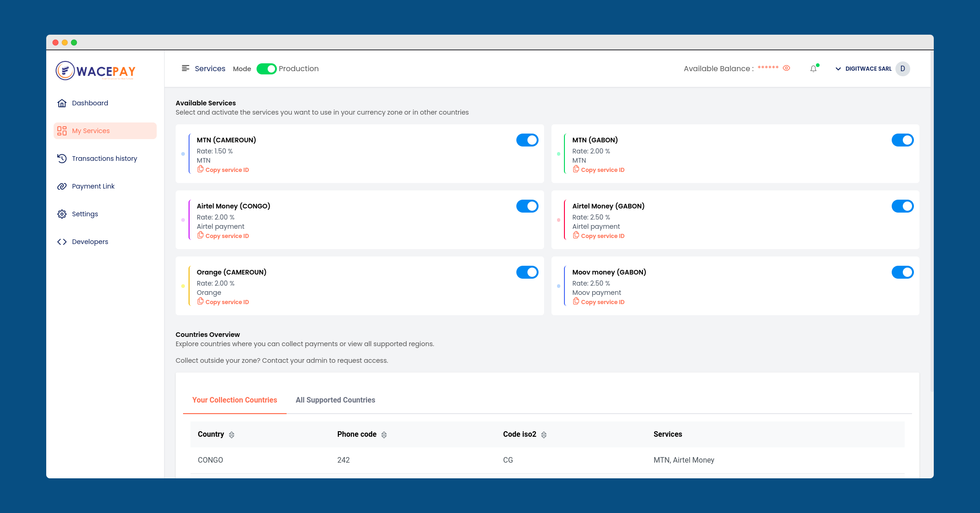980x513 pixels.
Task: Disable the MTN (GABON) service toggle
Action: (902, 140)
